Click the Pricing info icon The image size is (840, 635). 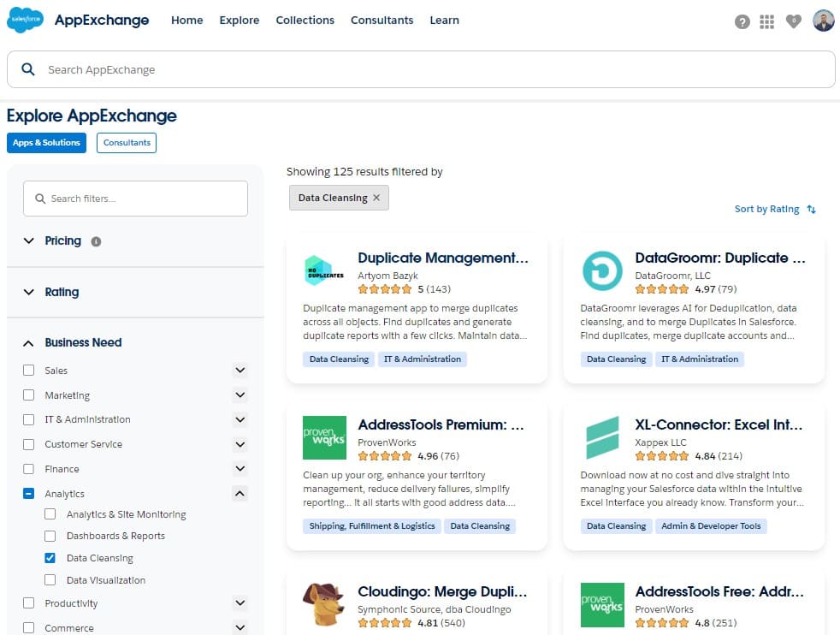96,241
